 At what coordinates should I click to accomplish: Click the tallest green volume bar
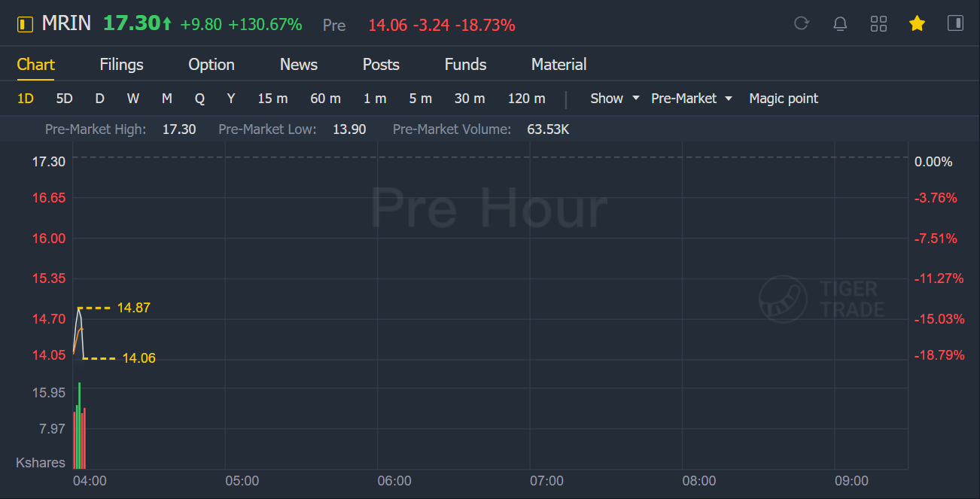(79, 425)
